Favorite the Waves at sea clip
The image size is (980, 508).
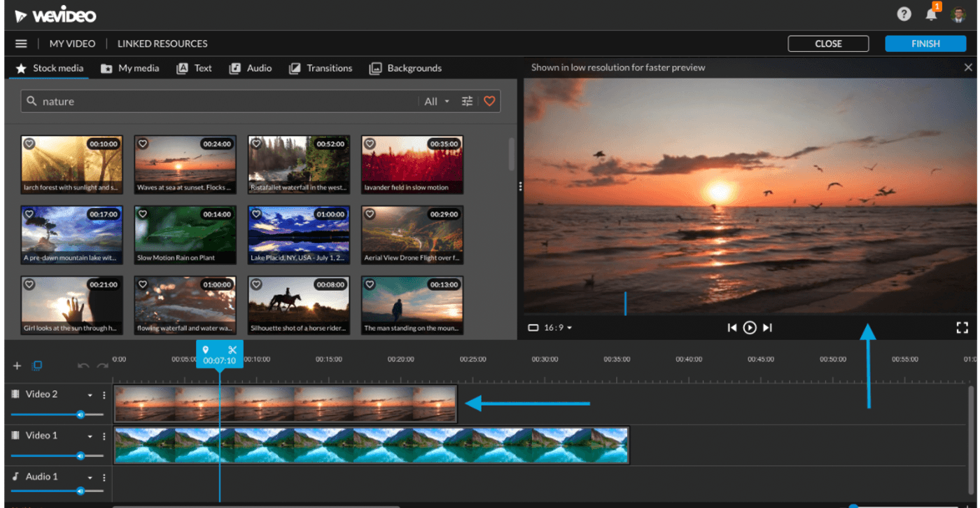tap(143, 144)
